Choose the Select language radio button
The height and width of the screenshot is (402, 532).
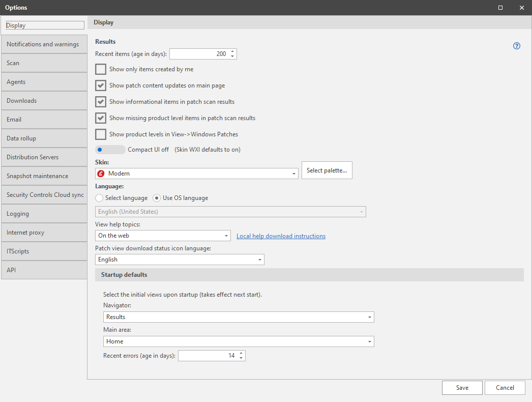(x=99, y=198)
